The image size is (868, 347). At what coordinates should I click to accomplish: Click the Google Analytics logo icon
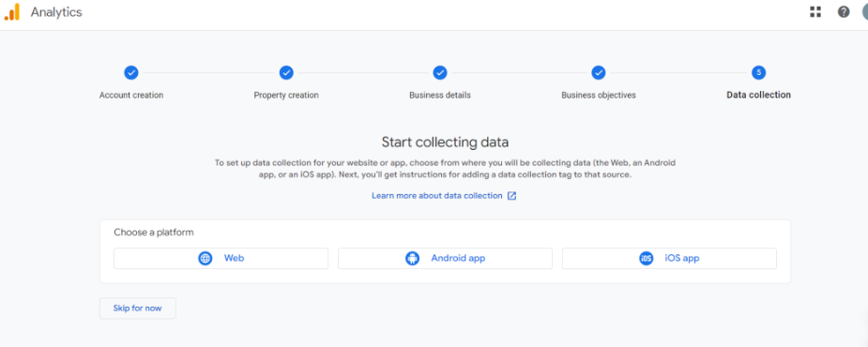(x=11, y=12)
